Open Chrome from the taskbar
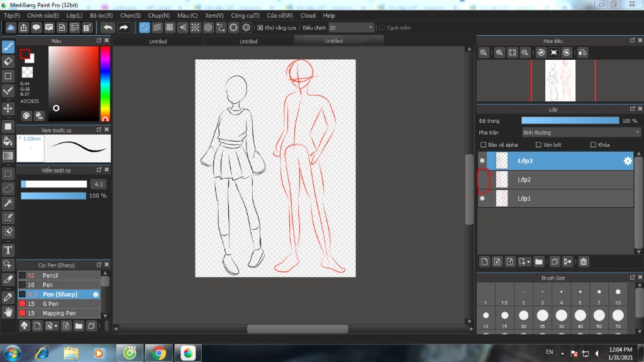644x362 pixels. pos(159,353)
